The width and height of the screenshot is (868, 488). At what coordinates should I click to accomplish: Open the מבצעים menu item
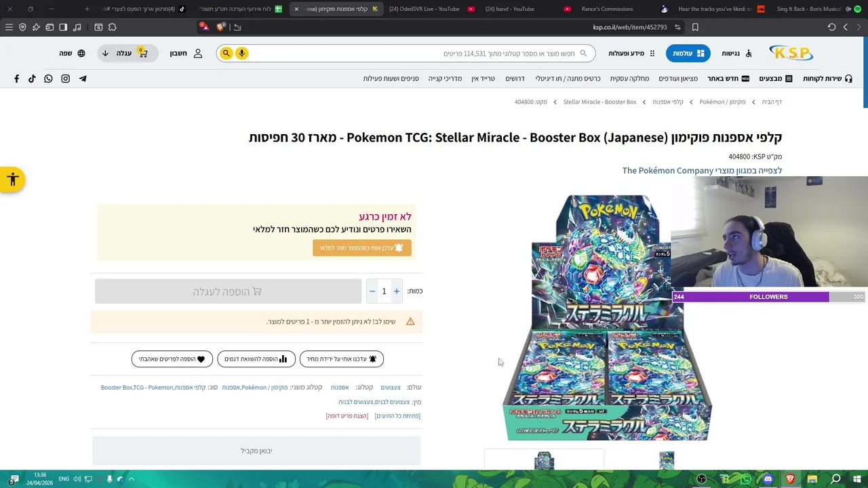(x=776, y=79)
